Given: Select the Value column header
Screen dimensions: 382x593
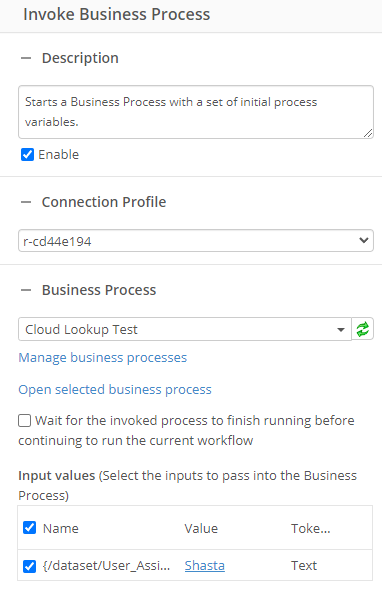Looking at the screenshot, I should click(x=201, y=528).
